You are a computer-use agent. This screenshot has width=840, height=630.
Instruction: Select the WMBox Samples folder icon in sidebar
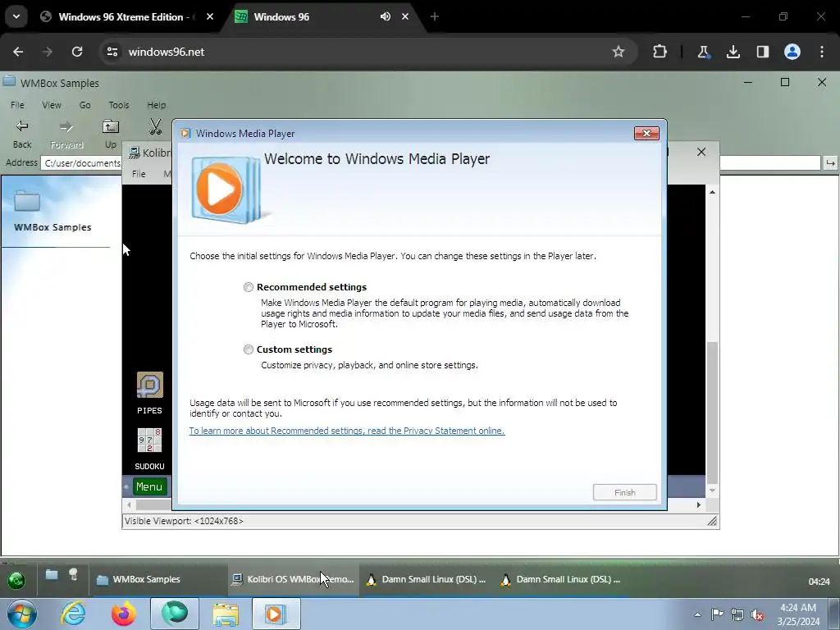[x=27, y=202]
